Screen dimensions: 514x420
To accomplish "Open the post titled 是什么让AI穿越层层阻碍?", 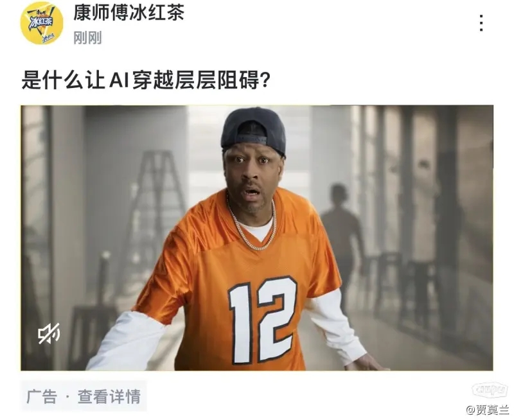I will point(146,80).
